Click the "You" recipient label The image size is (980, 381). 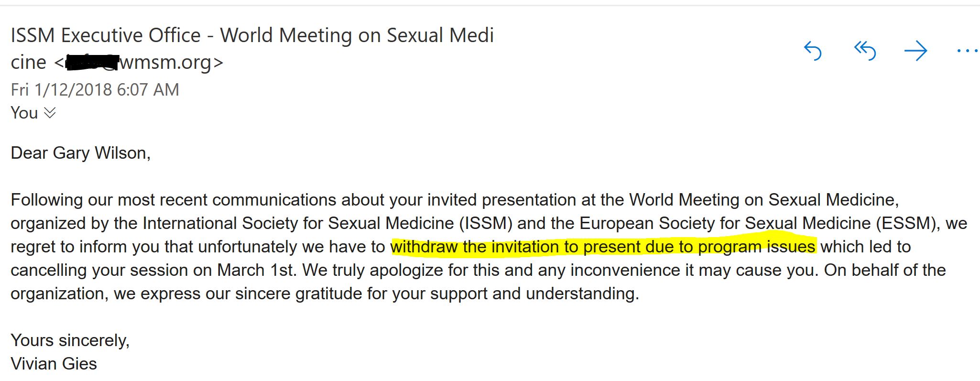24,113
